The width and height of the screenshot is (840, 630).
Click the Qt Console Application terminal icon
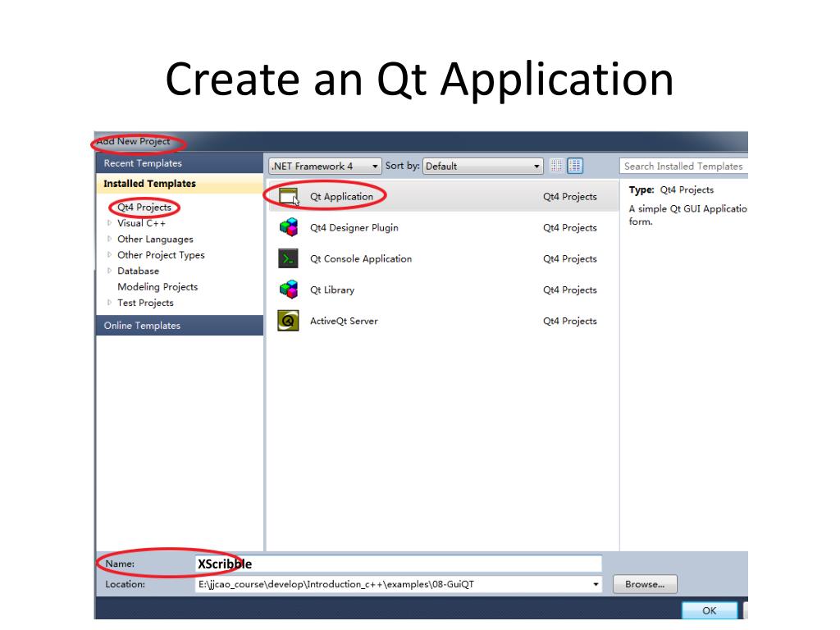(x=288, y=258)
